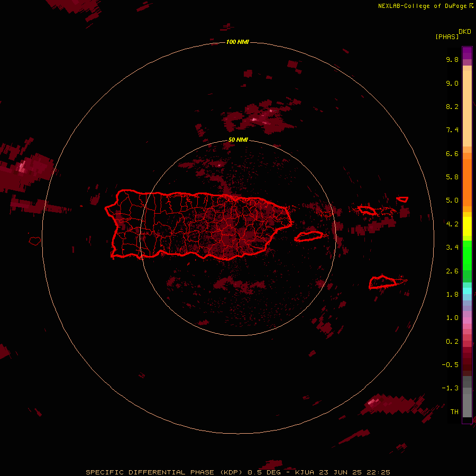The image size is (476, 476).
Task: Click the 22:25 time in the caption
Action: pyautogui.click(x=378, y=472)
